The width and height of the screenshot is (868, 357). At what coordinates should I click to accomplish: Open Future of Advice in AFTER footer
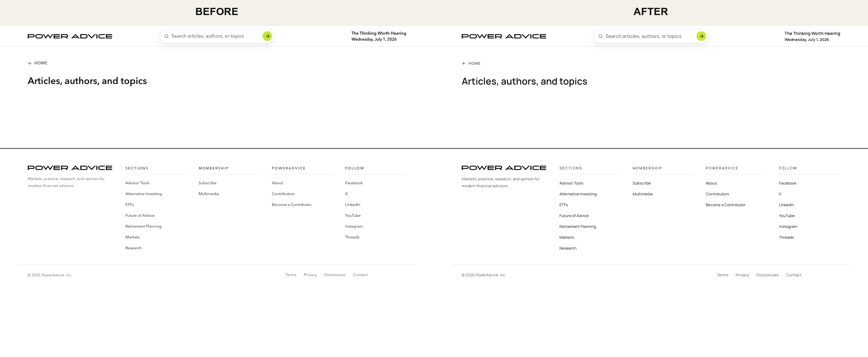[x=574, y=216]
